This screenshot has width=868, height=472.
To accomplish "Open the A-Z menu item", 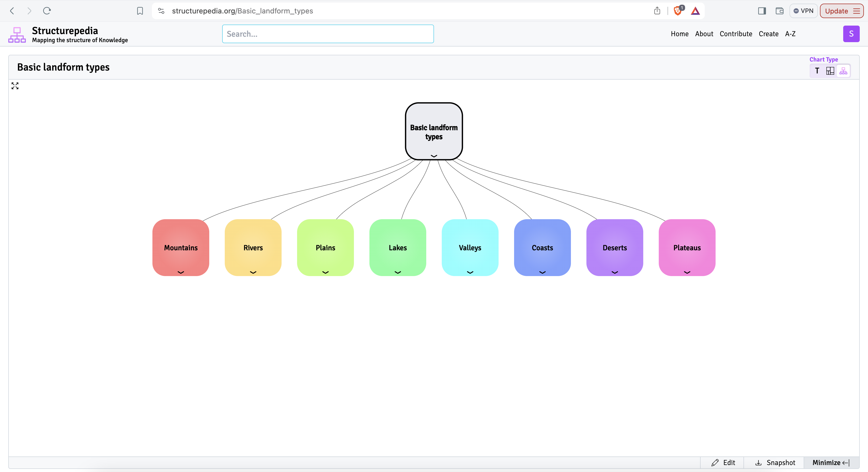I will 790,34.
